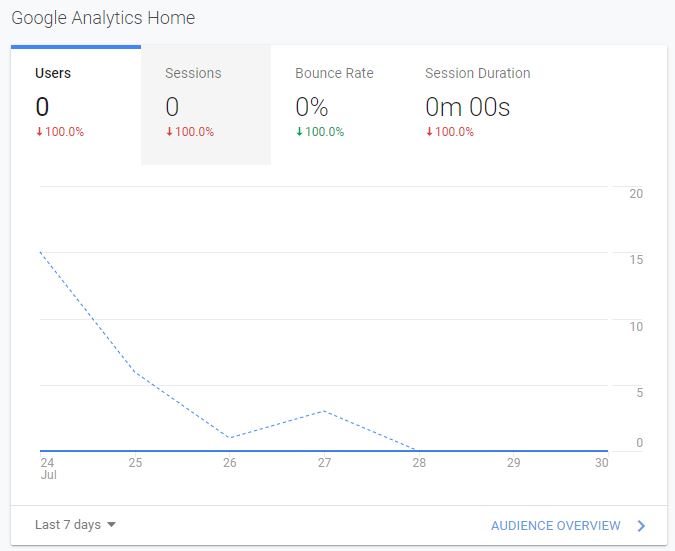Image resolution: width=675 pixels, height=551 pixels.
Task: Click the green 100.0% change under Bounce Rate
Action: pyautogui.click(x=320, y=132)
